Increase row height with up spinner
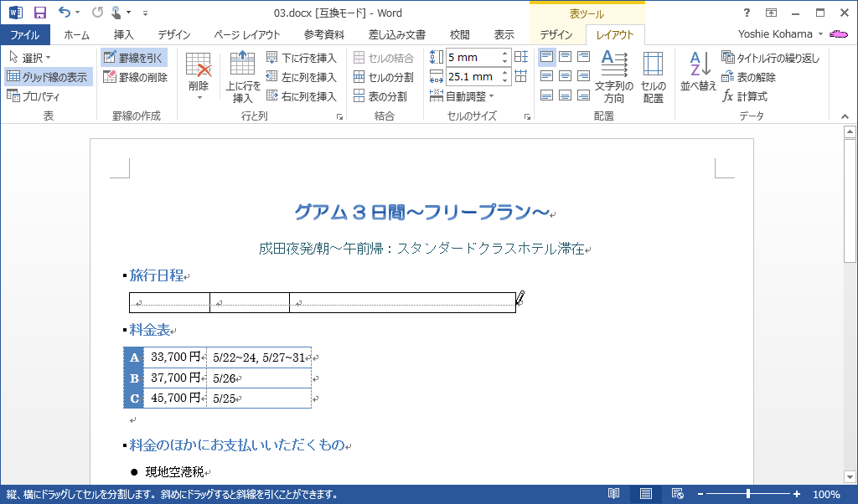Viewport: 858px width, 504px height. [504, 53]
